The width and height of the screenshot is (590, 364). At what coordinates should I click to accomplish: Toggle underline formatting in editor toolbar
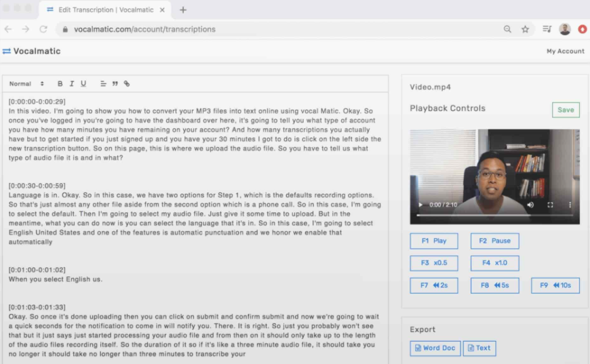pos(83,83)
